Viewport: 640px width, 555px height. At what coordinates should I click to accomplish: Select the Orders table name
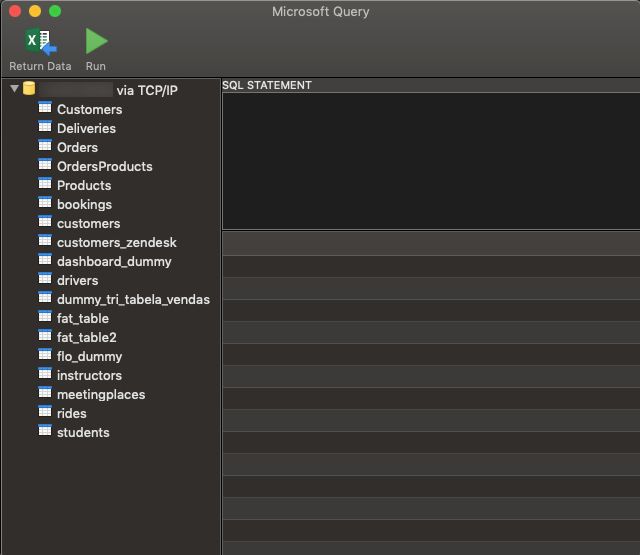click(x=77, y=147)
